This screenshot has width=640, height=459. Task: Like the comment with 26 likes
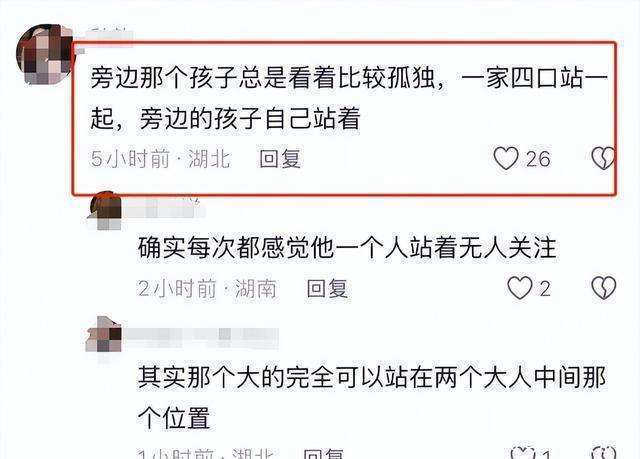click(x=506, y=158)
